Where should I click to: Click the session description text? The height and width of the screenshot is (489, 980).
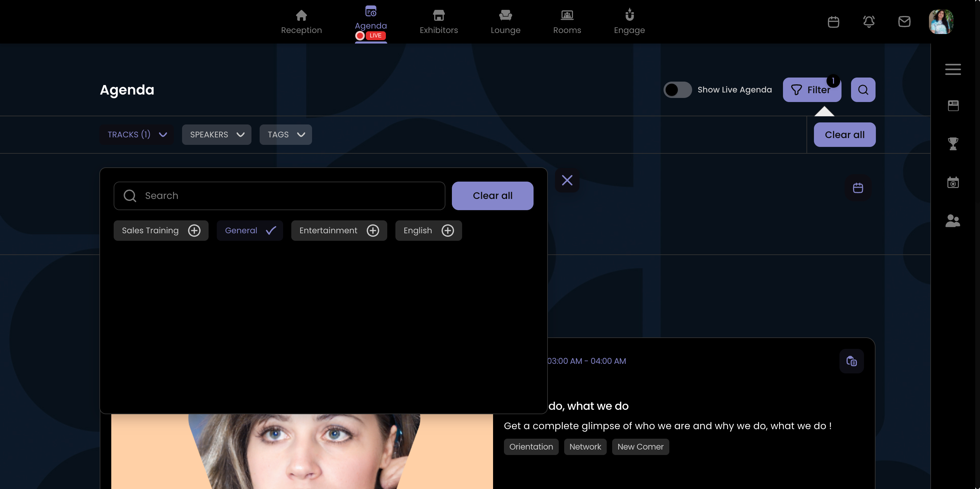point(668,426)
